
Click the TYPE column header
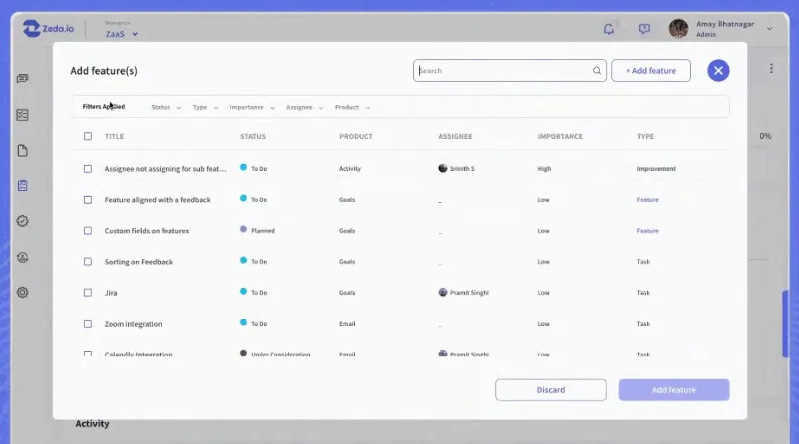(645, 137)
